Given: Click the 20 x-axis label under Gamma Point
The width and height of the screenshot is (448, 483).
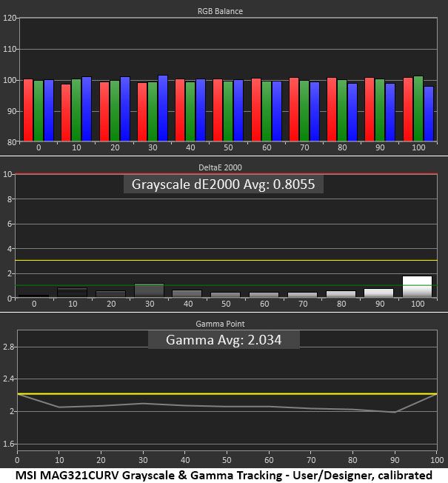Looking at the screenshot, I should tap(101, 460).
